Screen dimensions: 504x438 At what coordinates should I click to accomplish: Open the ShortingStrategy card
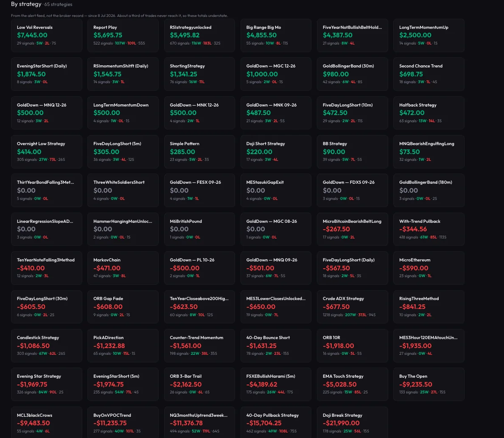(199, 74)
